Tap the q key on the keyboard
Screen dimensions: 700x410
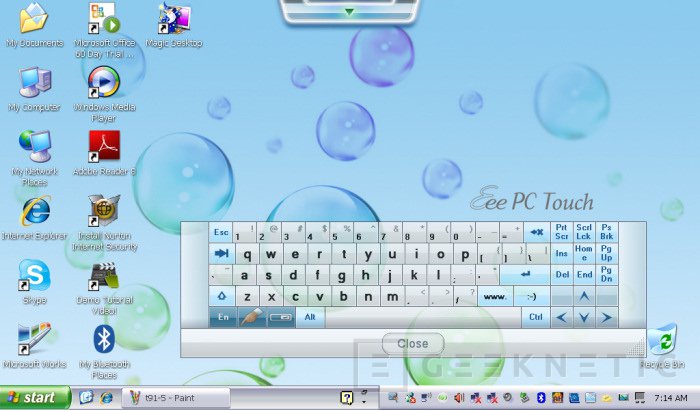247,254
